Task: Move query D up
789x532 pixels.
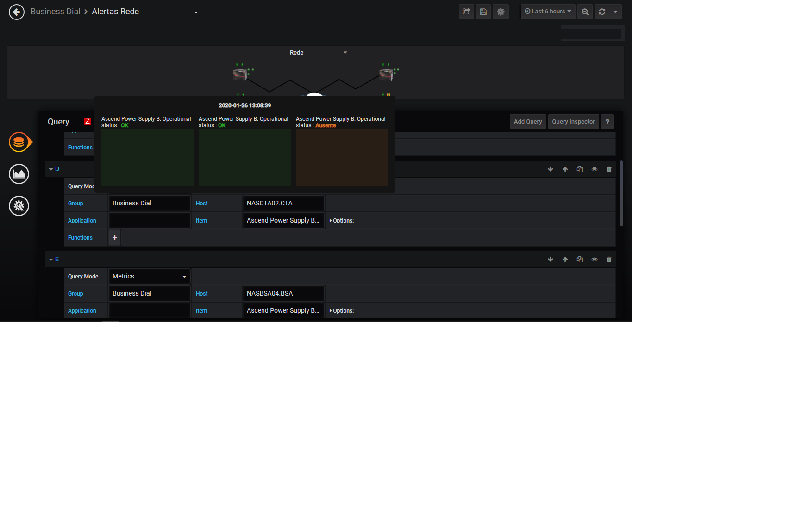Action: pyautogui.click(x=565, y=169)
